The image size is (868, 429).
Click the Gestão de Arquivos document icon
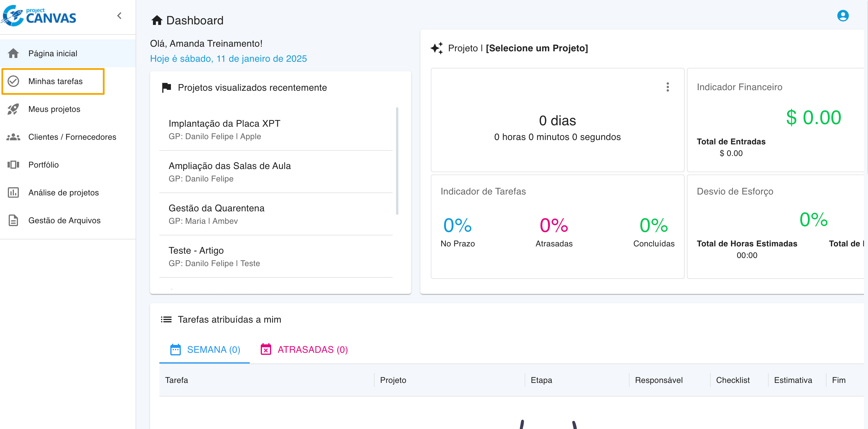coord(14,220)
